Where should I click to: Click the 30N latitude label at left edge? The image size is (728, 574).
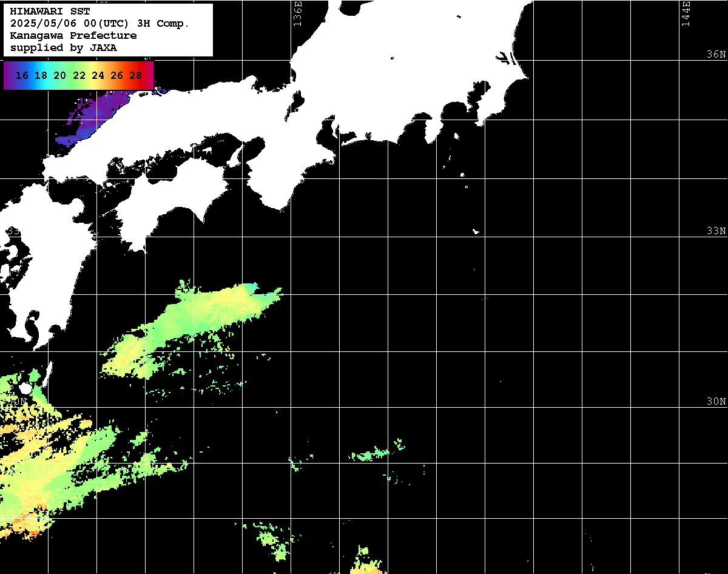pos(17,402)
